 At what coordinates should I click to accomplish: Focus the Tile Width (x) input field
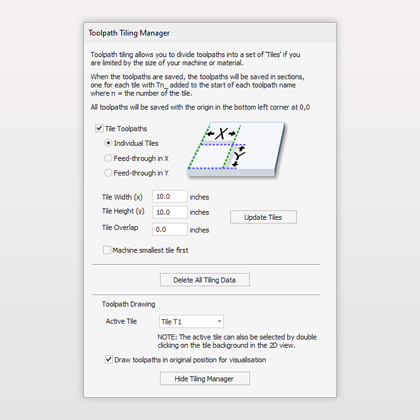(170, 197)
